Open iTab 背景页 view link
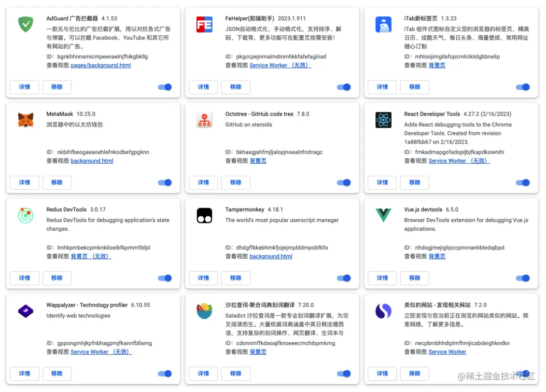The width and height of the screenshot is (546, 392). click(x=437, y=65)
